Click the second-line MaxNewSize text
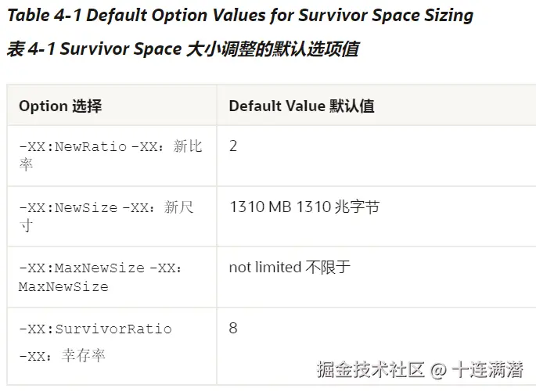The width and height of the screenshot is (536, 392). pos(63,287)
